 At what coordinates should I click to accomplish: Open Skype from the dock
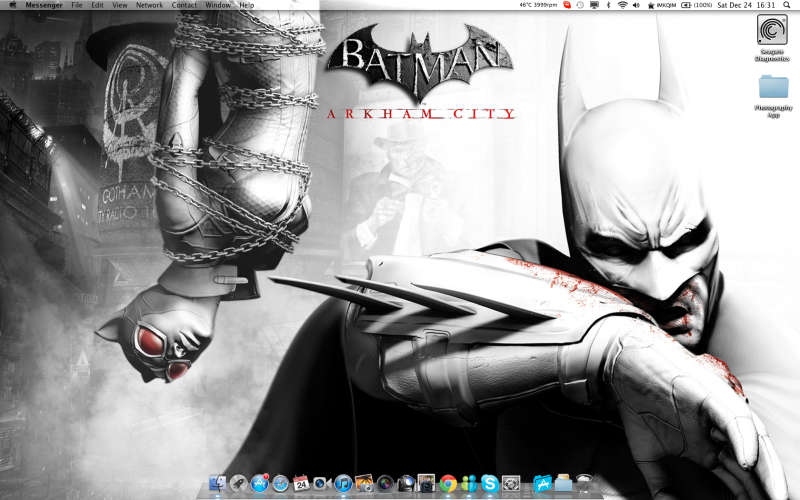[x=489, y=483]
